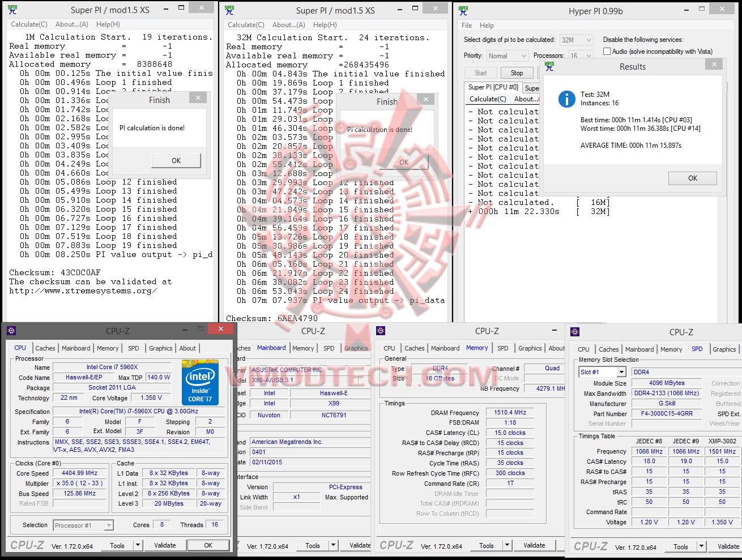The height and width of the screenshot is (560, 742).
Task: Open Help(H) menu in the 1M Super PI window
Action: click(108, 24)
